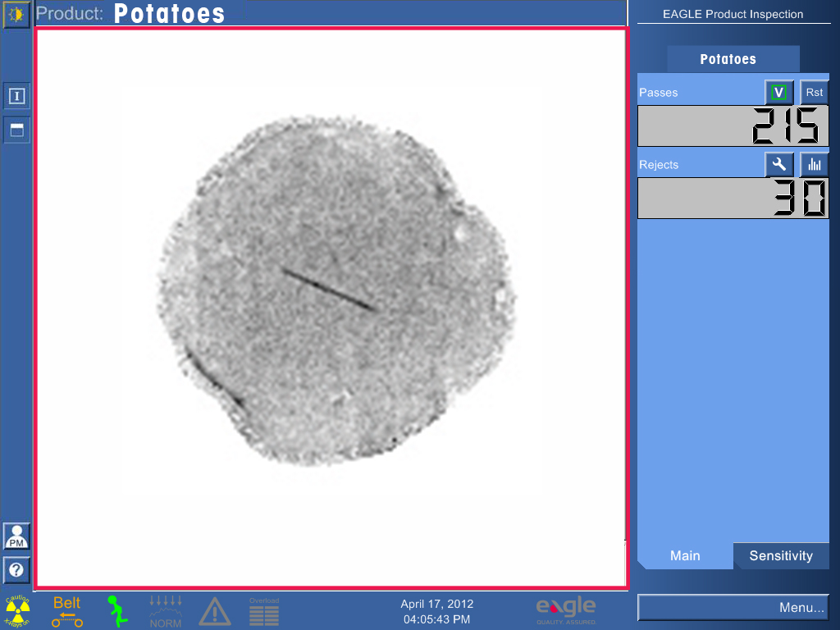The image size is (840, 630).
Task: Toggle the Belt direction control
Action: click(67, 612)
